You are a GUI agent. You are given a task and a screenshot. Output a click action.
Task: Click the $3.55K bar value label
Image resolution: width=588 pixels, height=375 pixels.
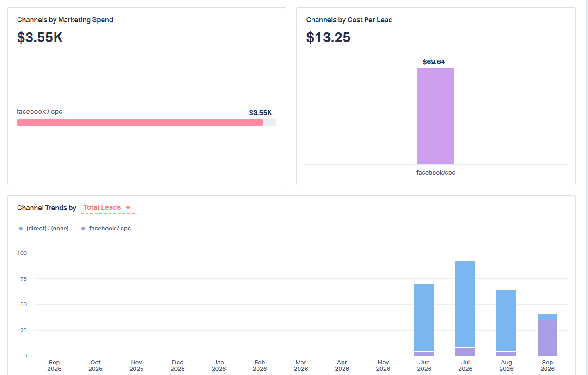[x=260, y=113]
